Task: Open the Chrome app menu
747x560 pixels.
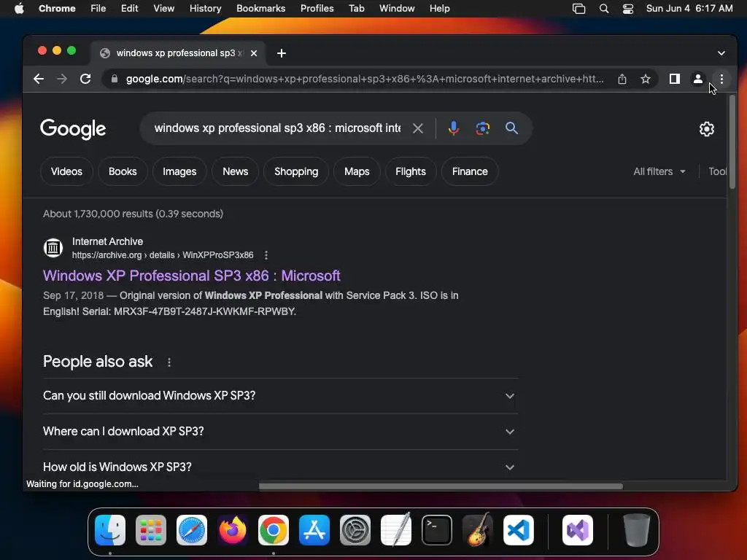Action: (57, 9)
